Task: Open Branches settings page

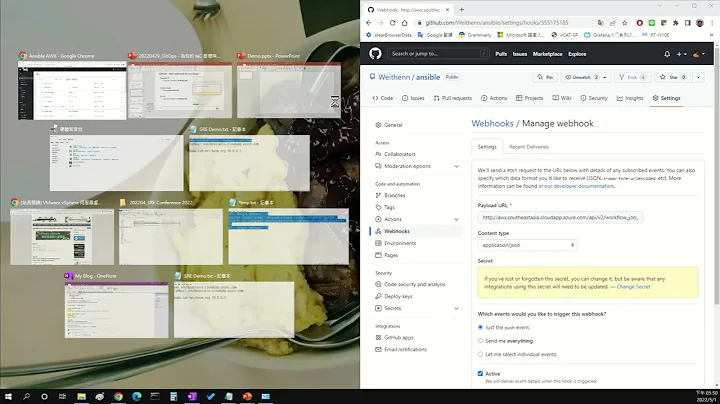Action: pos(394,196)
